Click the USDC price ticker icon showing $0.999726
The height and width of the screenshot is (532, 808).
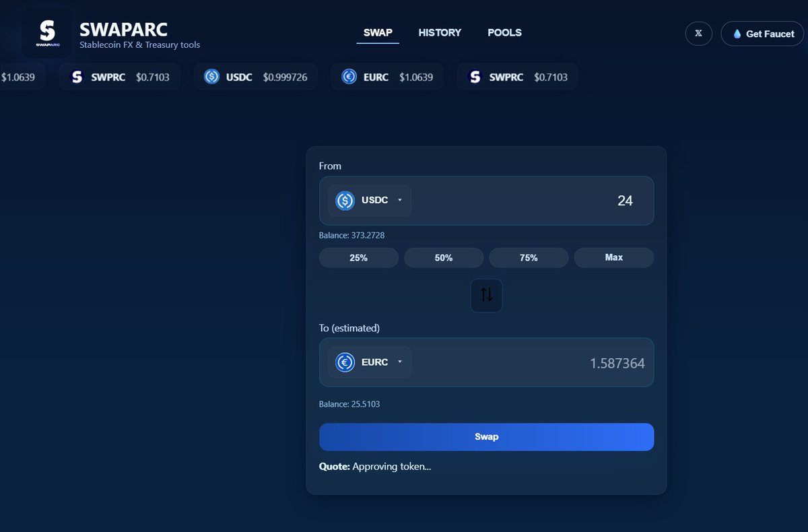click(211, 77)
